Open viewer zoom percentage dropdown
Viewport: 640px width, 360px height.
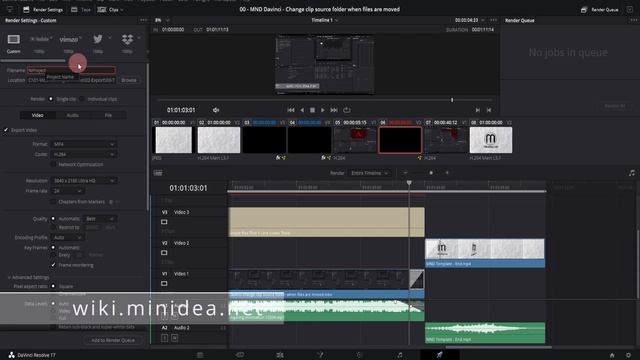pyautogui.click(x=162, y=20)
